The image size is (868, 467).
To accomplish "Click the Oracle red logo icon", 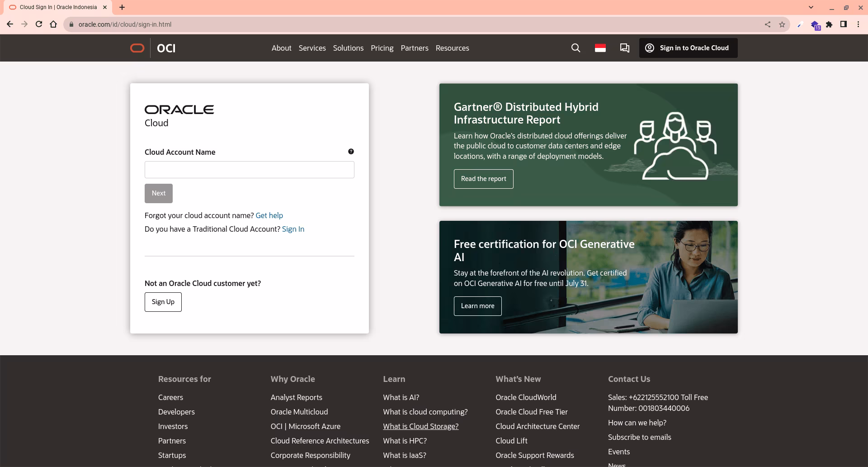I will 137,48.
